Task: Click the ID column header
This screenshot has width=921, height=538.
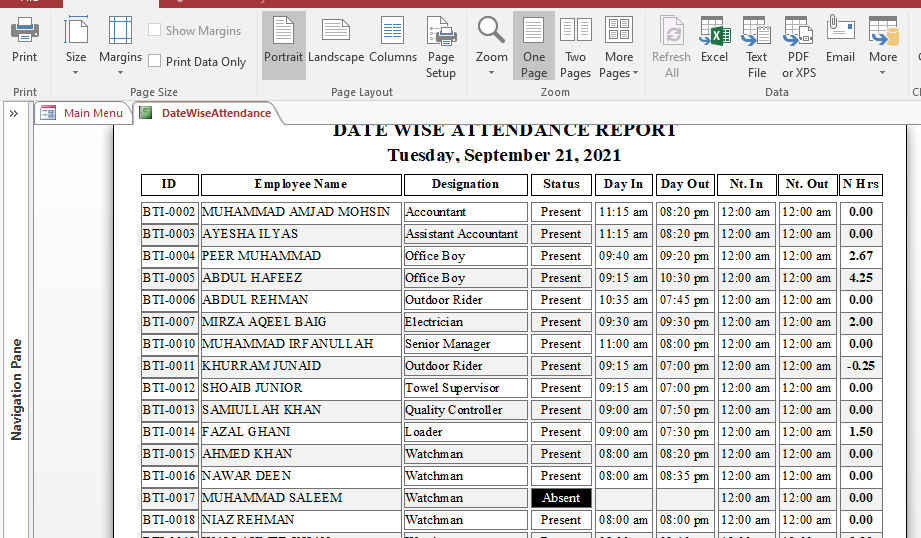Action: (169, 184)
